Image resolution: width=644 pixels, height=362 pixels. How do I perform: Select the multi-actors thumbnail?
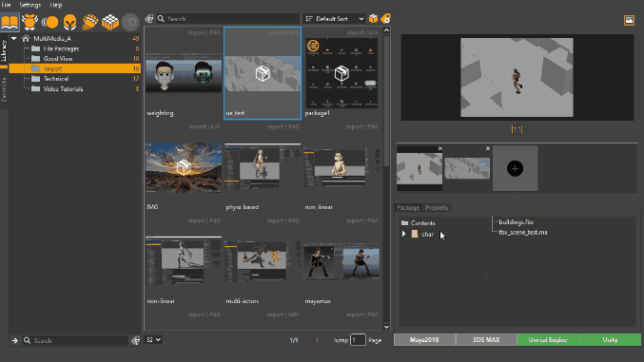[x=263, y=261]
